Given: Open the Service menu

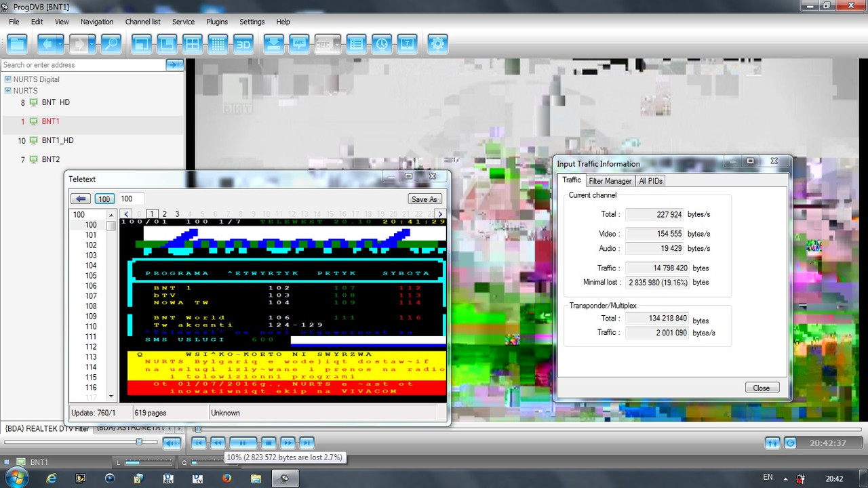Looking at the screenshot, I should click(183, 22).
